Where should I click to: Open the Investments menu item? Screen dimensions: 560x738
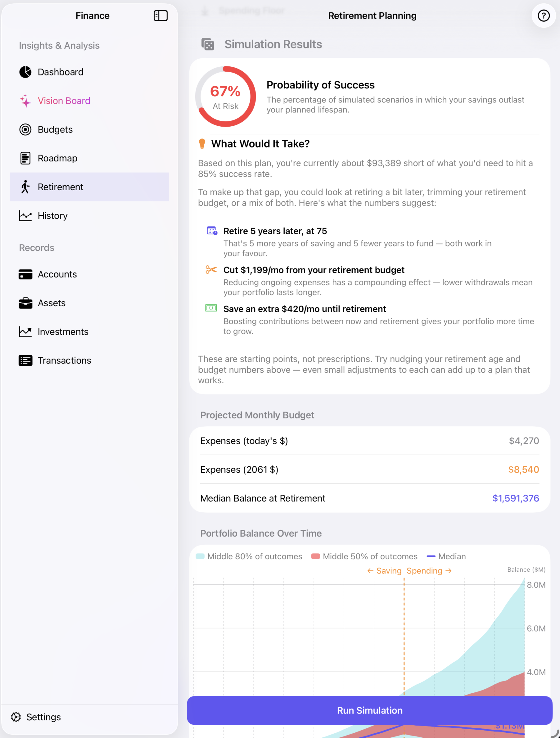tap(89, 332)
